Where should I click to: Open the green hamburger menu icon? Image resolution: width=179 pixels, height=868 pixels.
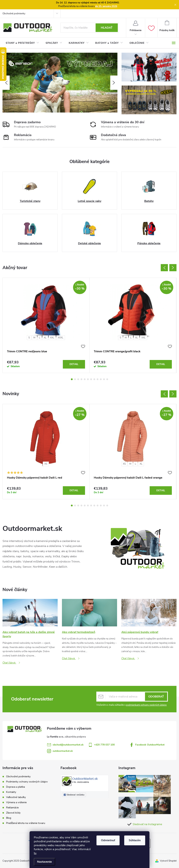pyautogui.click(x=174, y=43)
